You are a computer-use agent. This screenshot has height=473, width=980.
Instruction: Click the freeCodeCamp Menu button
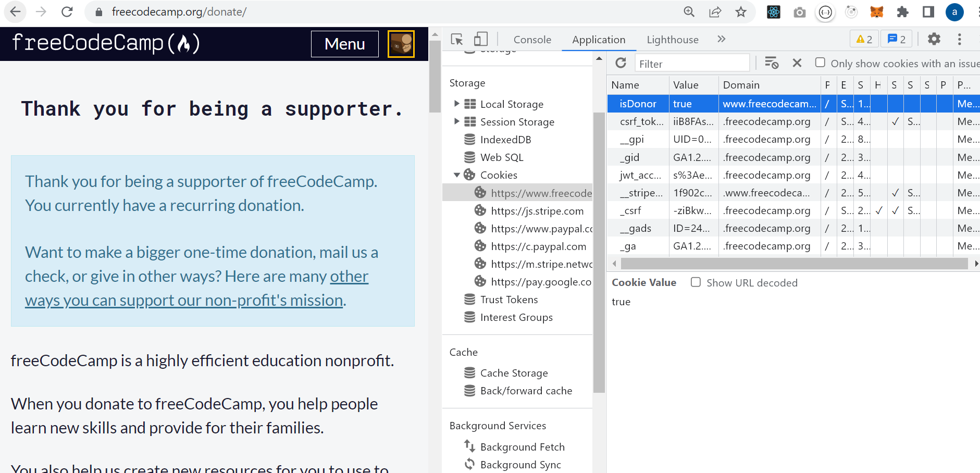[x=344, y=44]
